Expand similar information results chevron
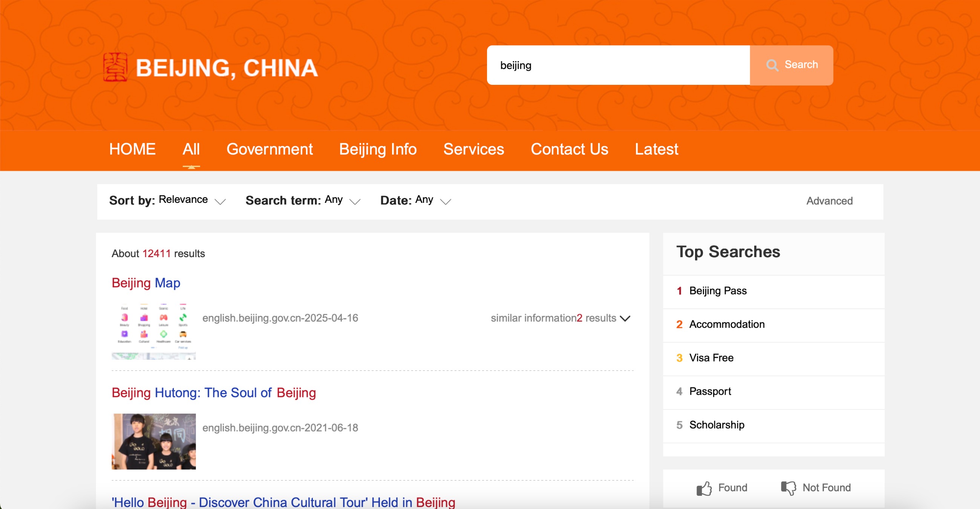 (x=625, y=319)
